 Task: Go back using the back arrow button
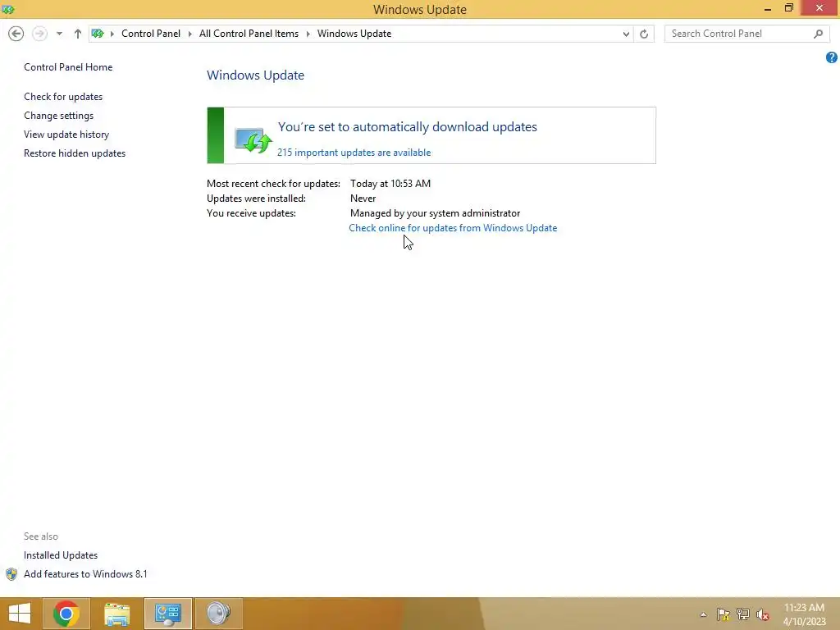pyautogui.click(x=16, y=34)
